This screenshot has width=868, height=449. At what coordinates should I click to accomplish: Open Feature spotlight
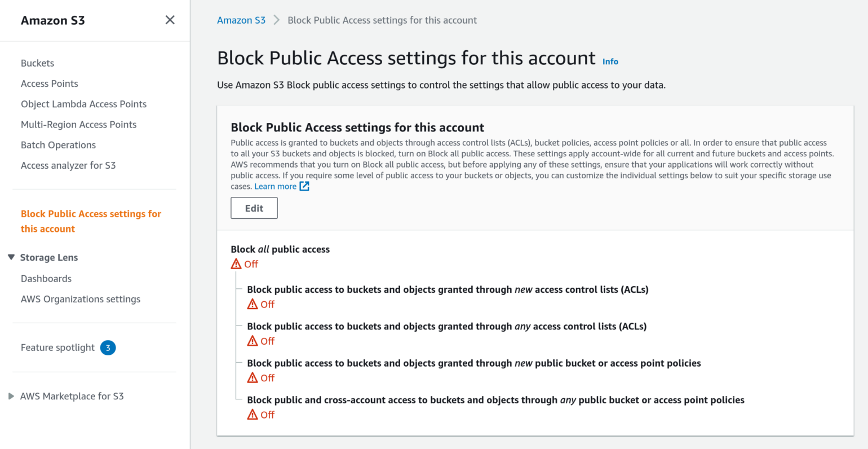tap(57, 347)
